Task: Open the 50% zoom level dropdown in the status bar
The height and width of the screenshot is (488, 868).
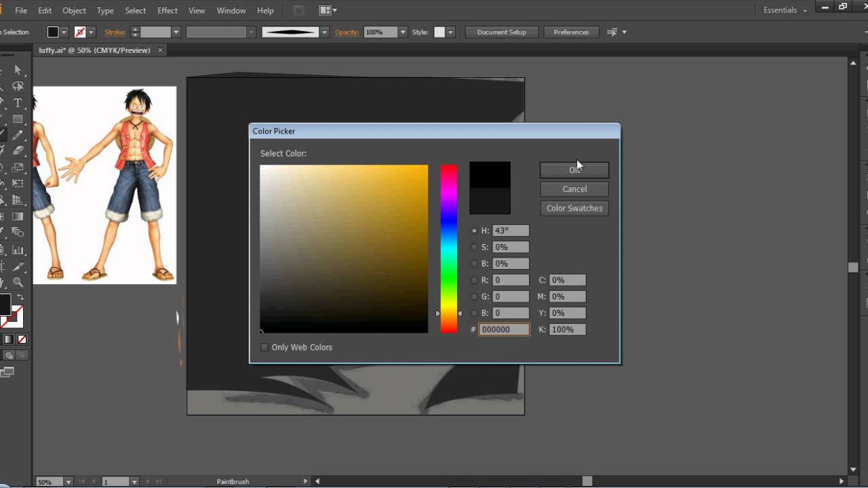Action: 68,482
